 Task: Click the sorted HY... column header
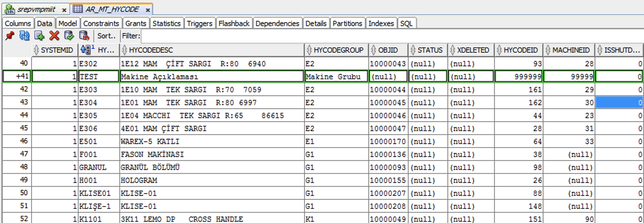tap(99, 50)
